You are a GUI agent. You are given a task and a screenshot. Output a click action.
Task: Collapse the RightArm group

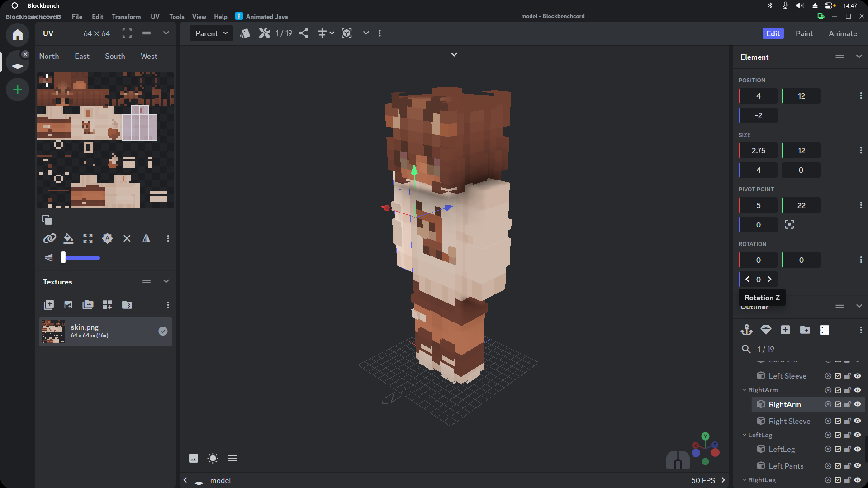[x=745, y=390]
